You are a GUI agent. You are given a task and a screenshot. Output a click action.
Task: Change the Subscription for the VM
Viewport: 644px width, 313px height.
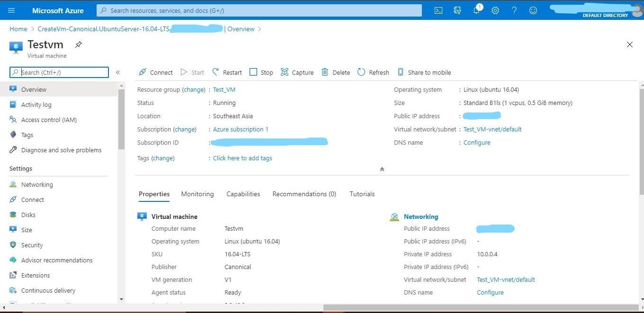(185, 129)
